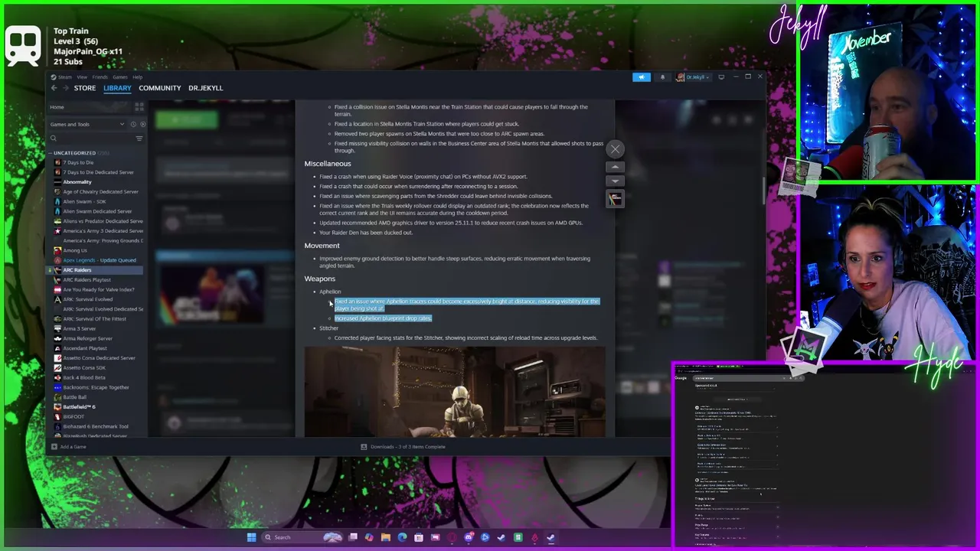980x551 pixels.
Task: Open the Games menu
Action: [x=120, y=77]
